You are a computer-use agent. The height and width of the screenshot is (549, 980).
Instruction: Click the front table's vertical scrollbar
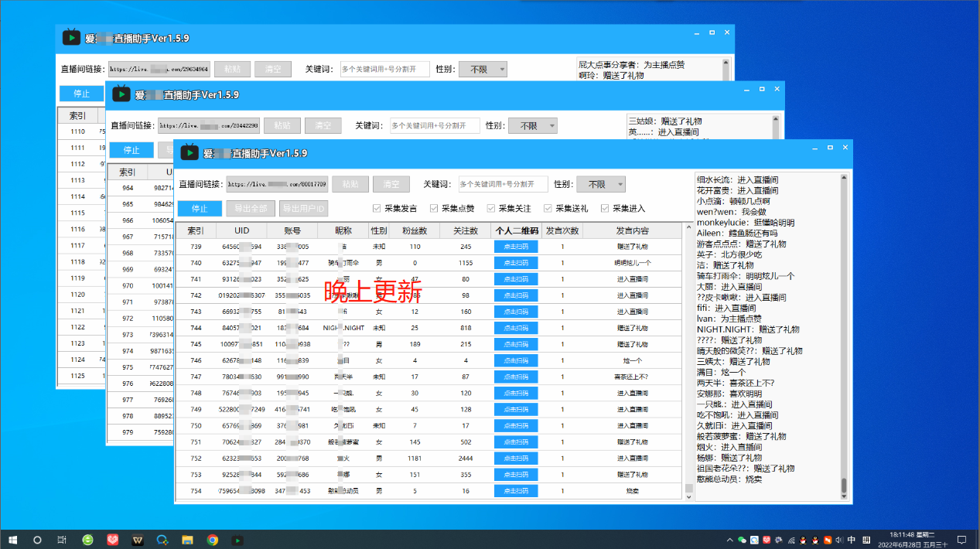tap(688, 361)
